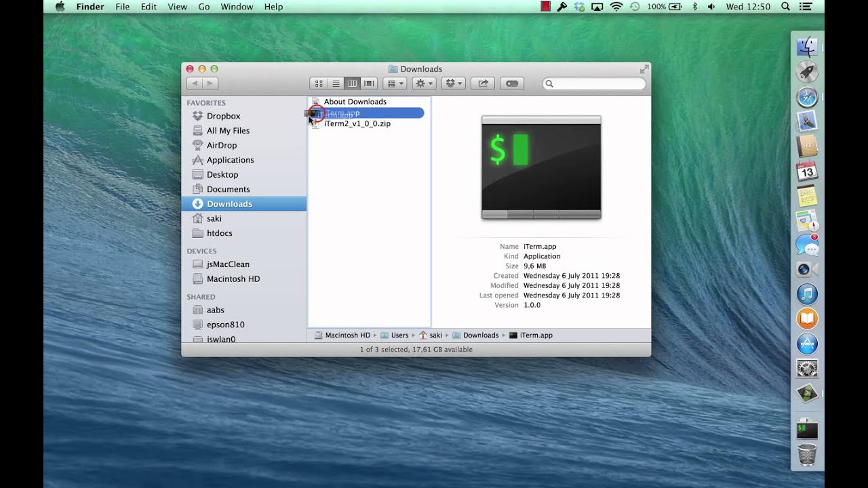Screen dimensions: 868x488
Task: Open Calendar from the Dock
Action: click(x=807, y=171)
